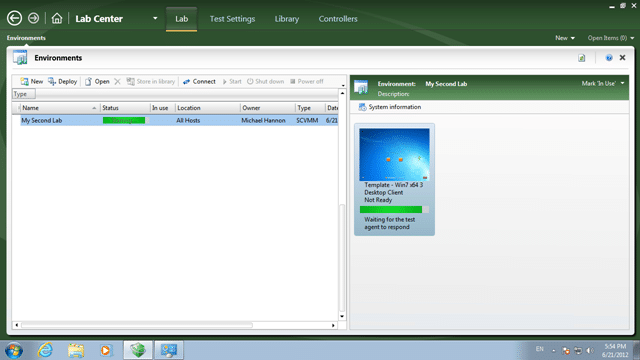Viewport: 640px width, 360px height.
Task: Open the Windows Start button
Action: 14,350
